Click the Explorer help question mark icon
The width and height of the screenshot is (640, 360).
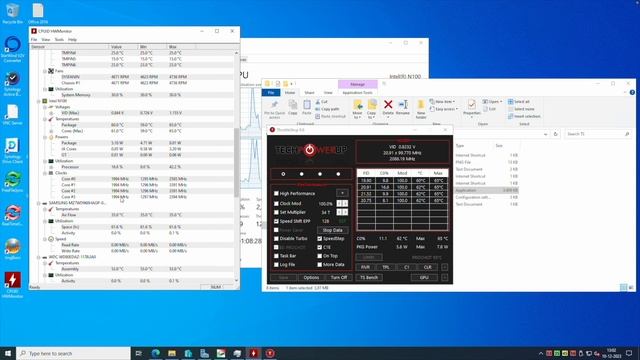click(x=632, y=93)
